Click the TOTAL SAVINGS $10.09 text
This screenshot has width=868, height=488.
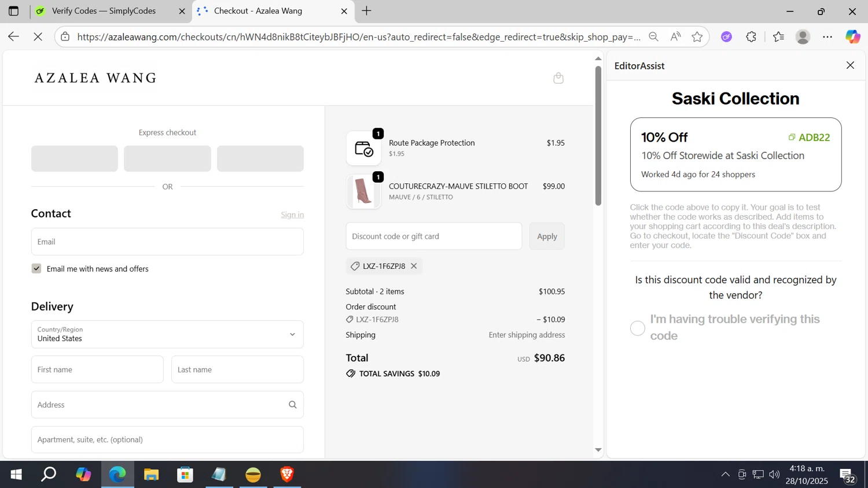tap(399, 374)
